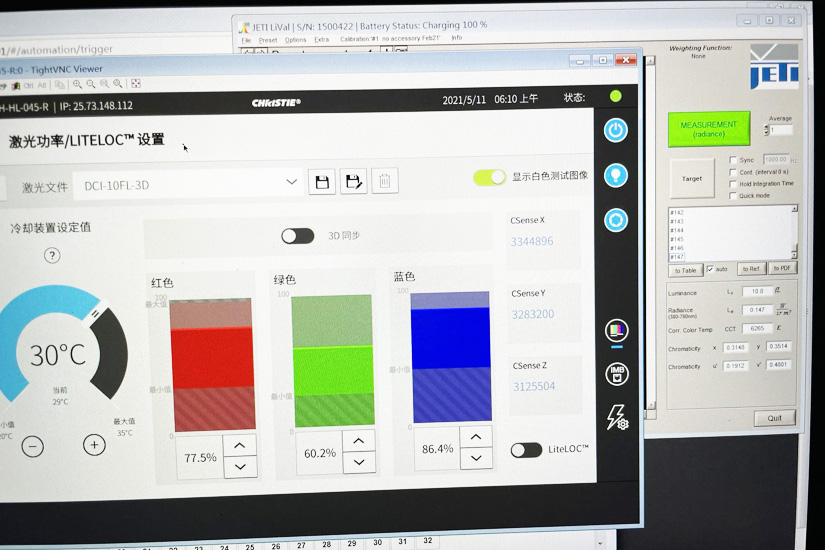Check the Quick mode checkbox in JETI
Screen dimensions: 825x550
click(x=734, y=196)
